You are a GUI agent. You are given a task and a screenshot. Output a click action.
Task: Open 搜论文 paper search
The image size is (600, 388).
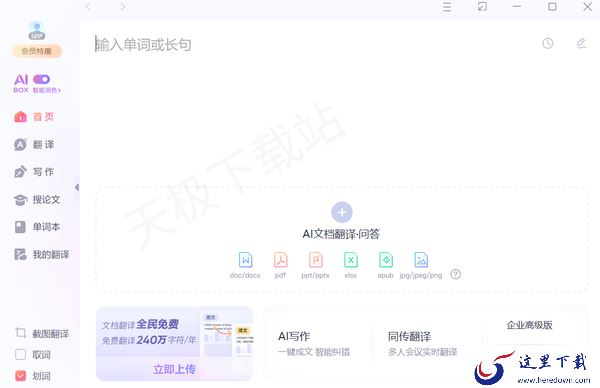coord(37,199)
